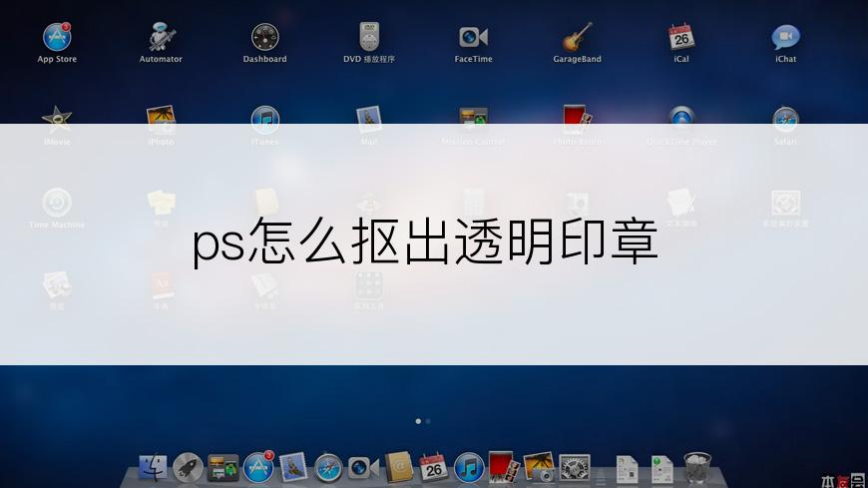Open GarageBand guitar icon

(x=578, y=37)
